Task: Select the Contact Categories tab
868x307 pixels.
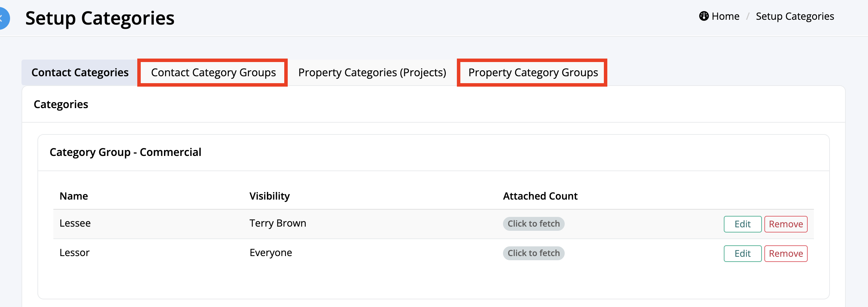Action: [x=80, y=72]
